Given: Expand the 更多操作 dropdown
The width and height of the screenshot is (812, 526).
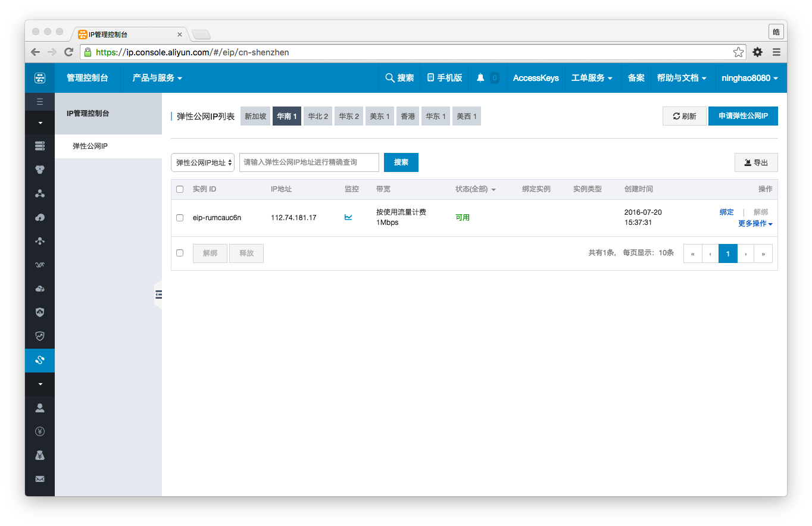Looking at the screenshot, I should tap(755, 224).
